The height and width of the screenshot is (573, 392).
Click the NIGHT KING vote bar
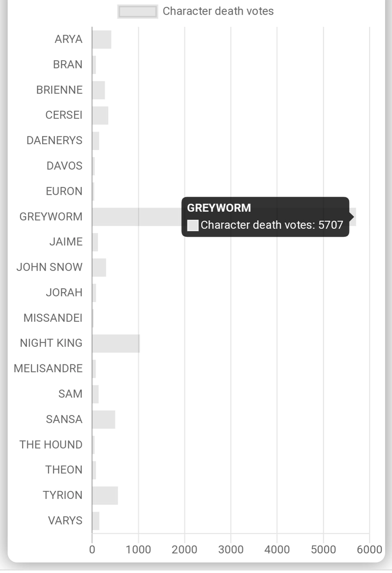click(116, 343)
